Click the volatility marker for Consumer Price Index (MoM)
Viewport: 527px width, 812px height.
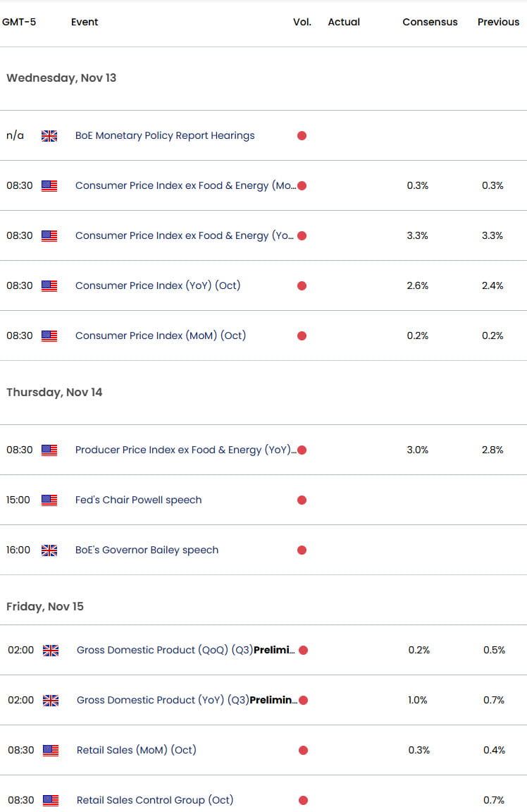tap(302, 336)
